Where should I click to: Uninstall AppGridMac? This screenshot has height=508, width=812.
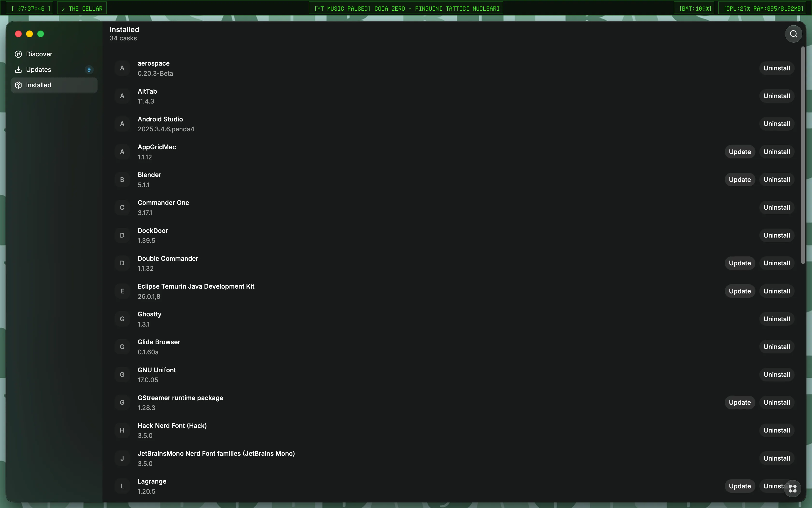pyautogui.click(x=776, y=152)
